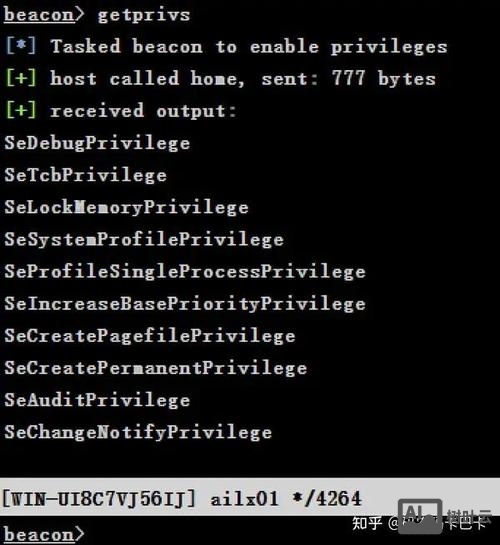500x545 pixels.
Task: Click the */4264 process ID in status bar
Action: 327,499
